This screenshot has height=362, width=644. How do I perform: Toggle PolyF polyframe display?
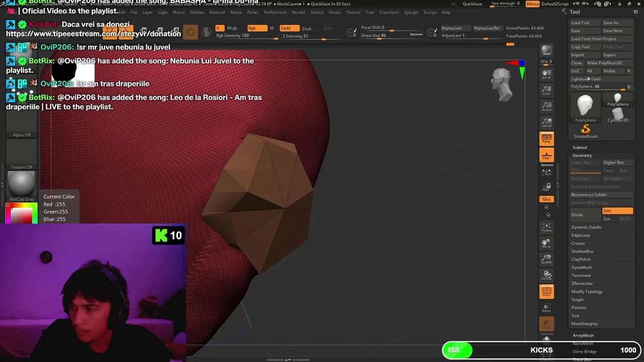click(x=546, y=292)
